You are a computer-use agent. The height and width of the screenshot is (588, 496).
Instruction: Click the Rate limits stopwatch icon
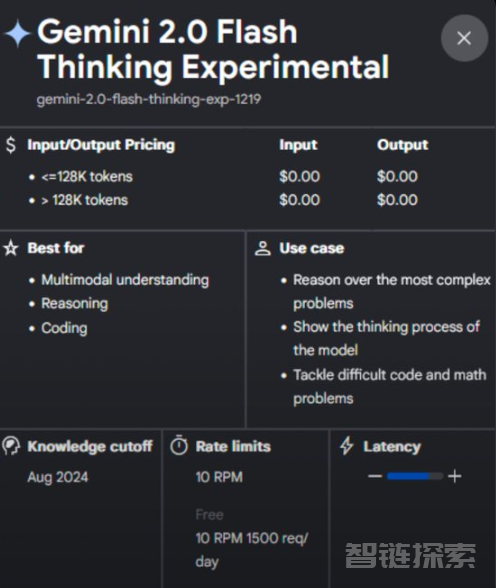179,446
